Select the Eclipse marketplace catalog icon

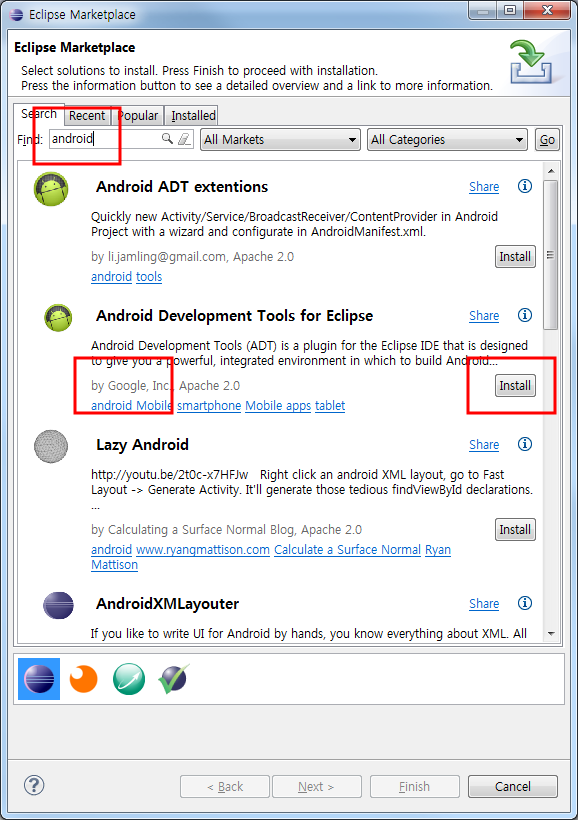[x=39, y=679]
